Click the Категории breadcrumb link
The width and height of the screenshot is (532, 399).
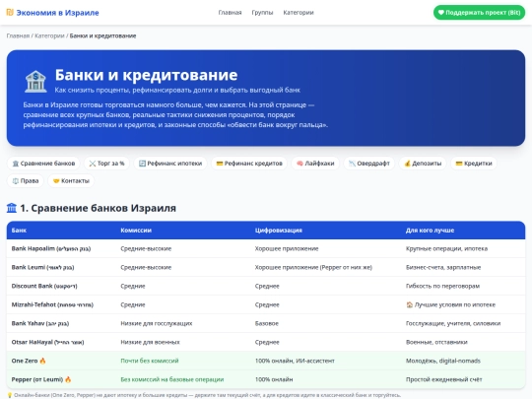(49, 35)
